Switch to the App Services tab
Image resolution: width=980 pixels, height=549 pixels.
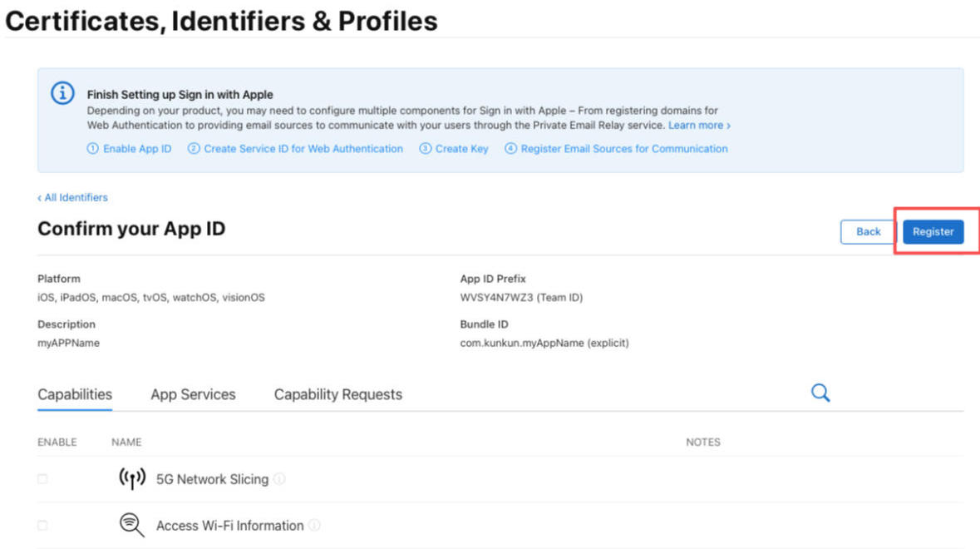(x=193, y=394)
